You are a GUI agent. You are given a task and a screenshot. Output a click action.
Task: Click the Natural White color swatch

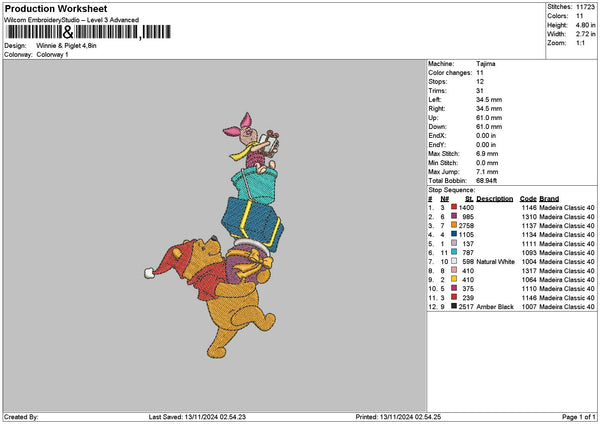pos(454,261)
